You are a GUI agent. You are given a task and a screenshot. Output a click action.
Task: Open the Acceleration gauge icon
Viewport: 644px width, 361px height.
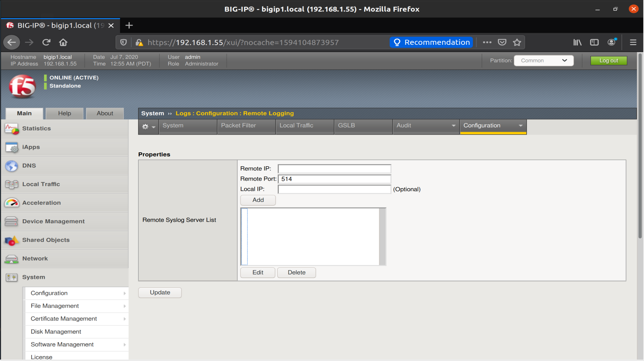[12, 203]
